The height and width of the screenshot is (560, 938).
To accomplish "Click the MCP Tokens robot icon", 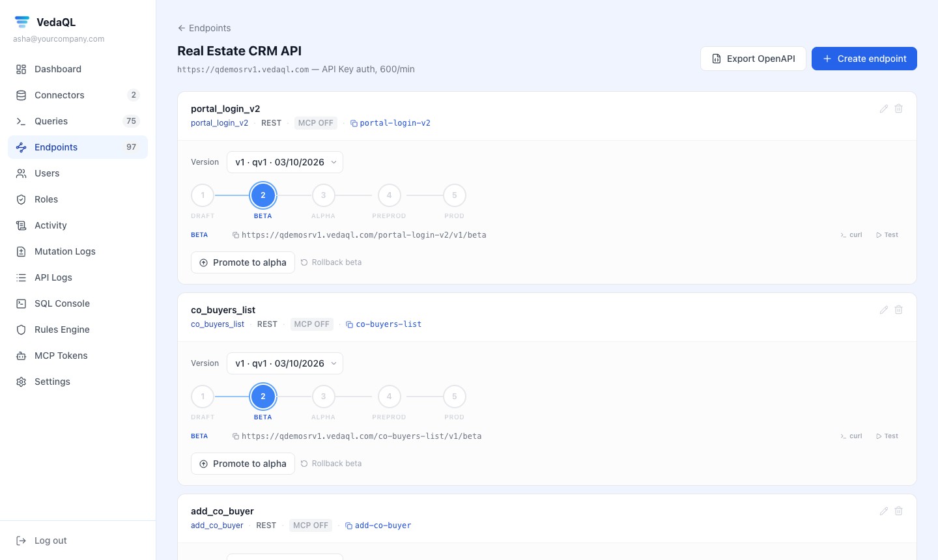I will coord(21,356).
